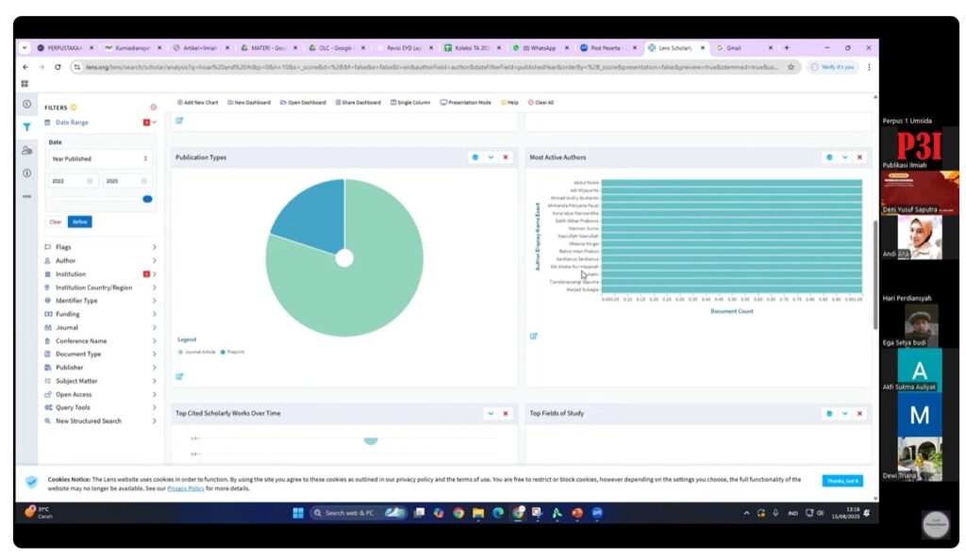Toggle Journal Article legend item in pie chart
This screenshot has height=560, width=966.
(196, 352)
